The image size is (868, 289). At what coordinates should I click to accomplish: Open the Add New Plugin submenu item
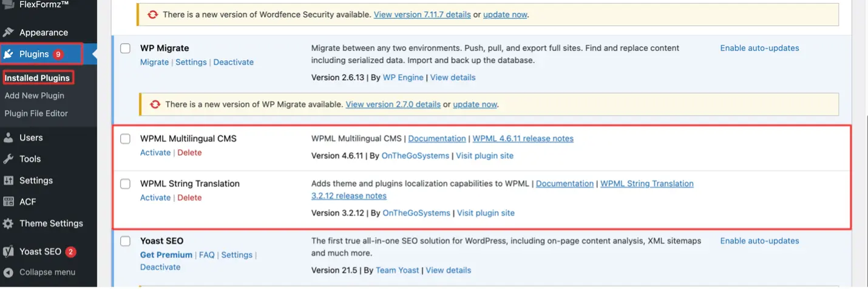point(34,95)
